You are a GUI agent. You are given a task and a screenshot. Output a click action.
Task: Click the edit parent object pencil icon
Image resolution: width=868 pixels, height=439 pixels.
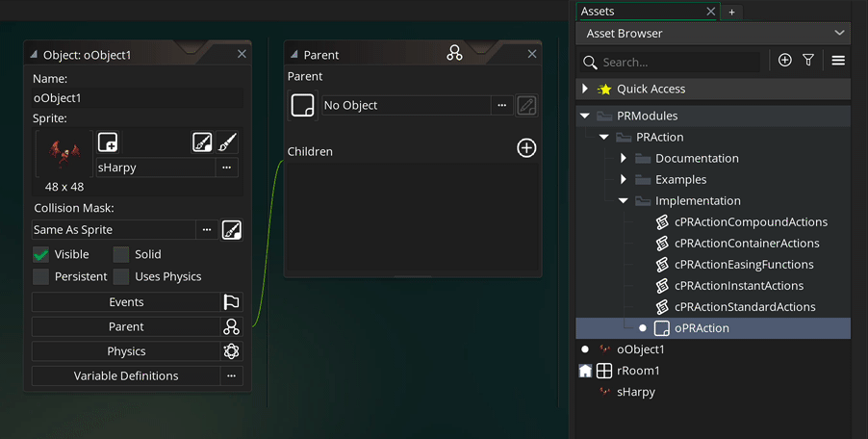point(527,105)
